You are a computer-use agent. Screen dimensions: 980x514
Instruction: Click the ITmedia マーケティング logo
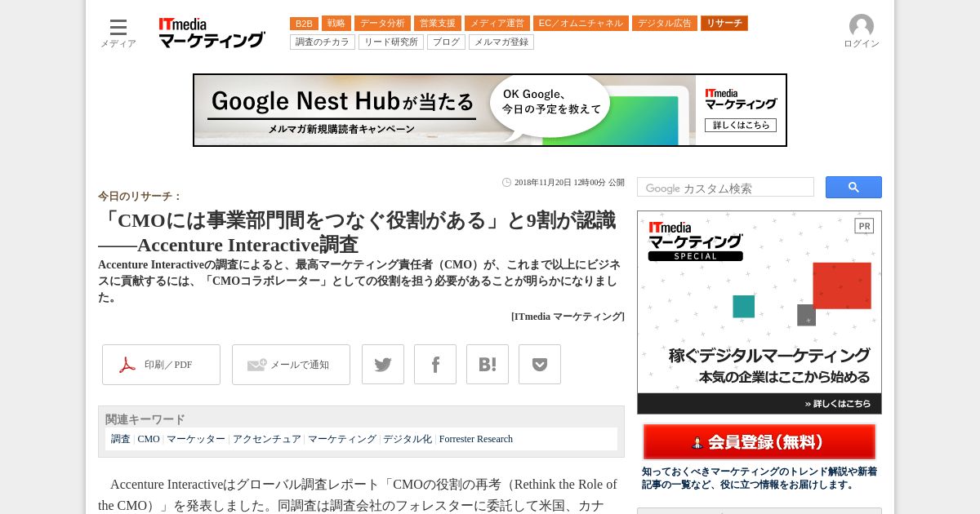coord(212,33)
